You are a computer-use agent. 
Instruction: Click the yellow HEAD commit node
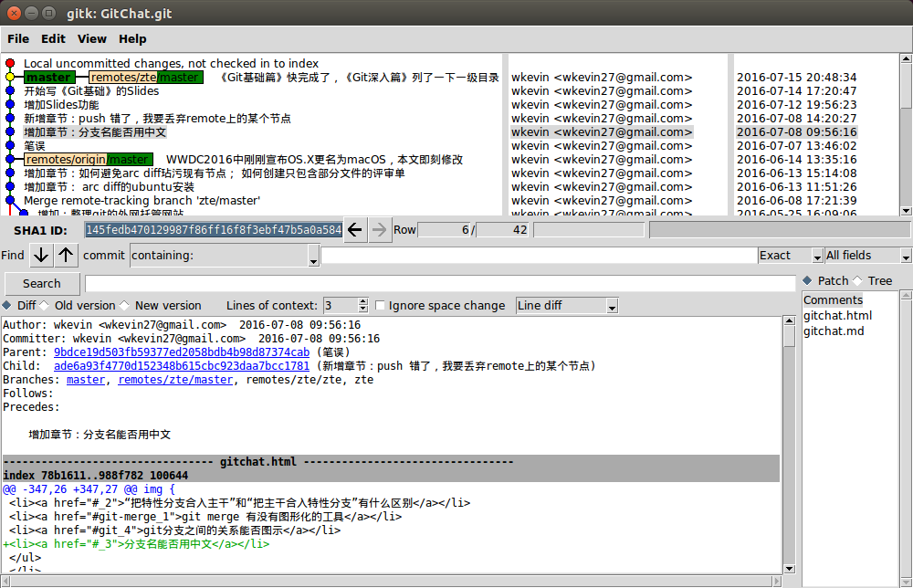coord(10,78)
